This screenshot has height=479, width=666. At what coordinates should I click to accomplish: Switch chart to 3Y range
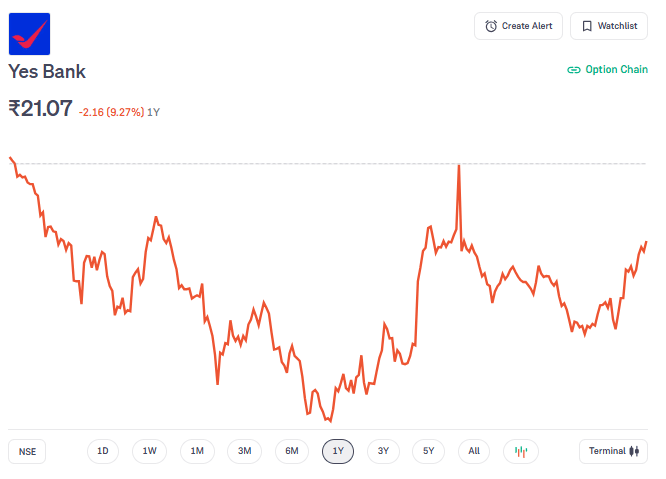pyautogui.click(x=384, y=451)
